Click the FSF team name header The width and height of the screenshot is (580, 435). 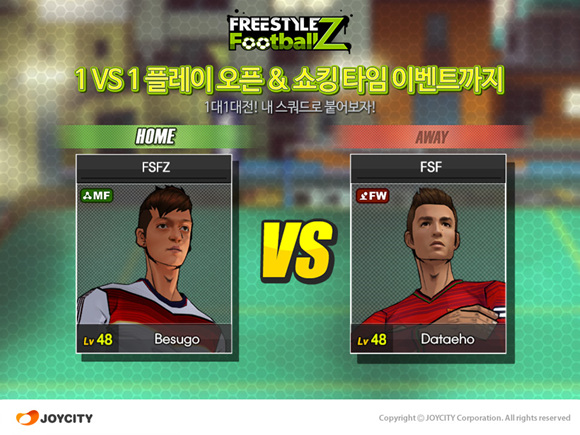pos(428,169)
